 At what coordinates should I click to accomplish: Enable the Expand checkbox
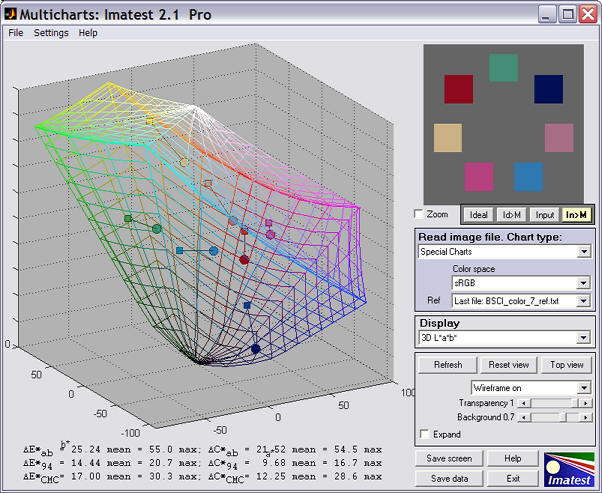(x=425, y=434)
